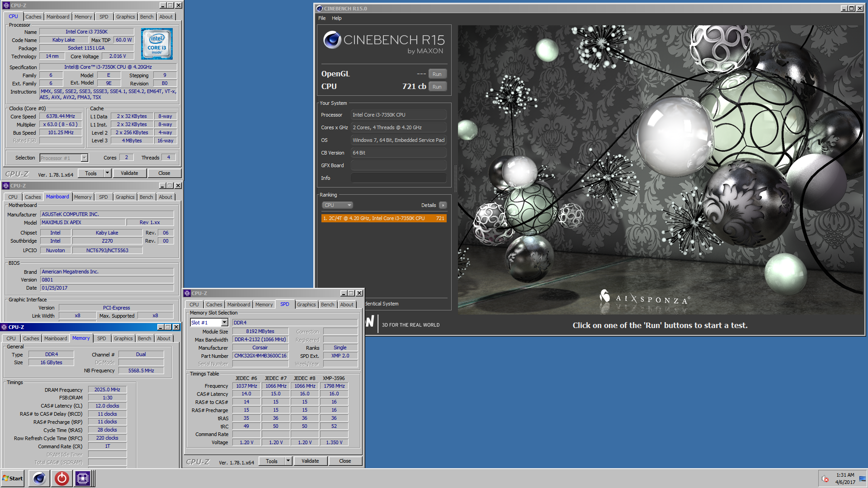Click Tools button in SPD CPU-Z window
Image resolution: width=868 pixels, height=488 pixels.
(x=272, y=461)
